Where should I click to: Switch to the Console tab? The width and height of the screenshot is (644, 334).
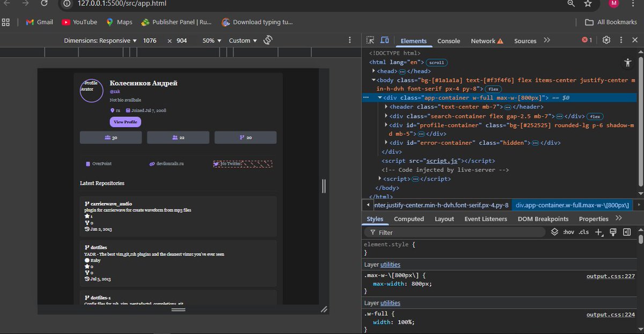(x=449, y=41)
